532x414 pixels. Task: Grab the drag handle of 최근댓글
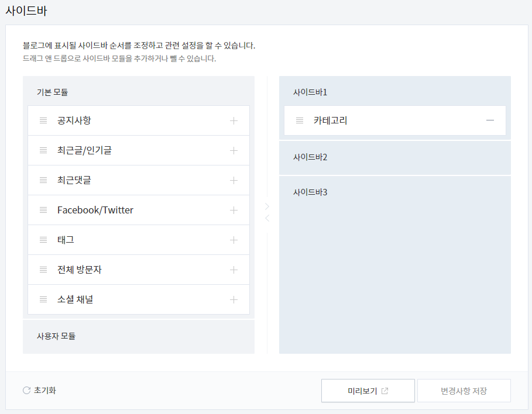click(43, 180)
